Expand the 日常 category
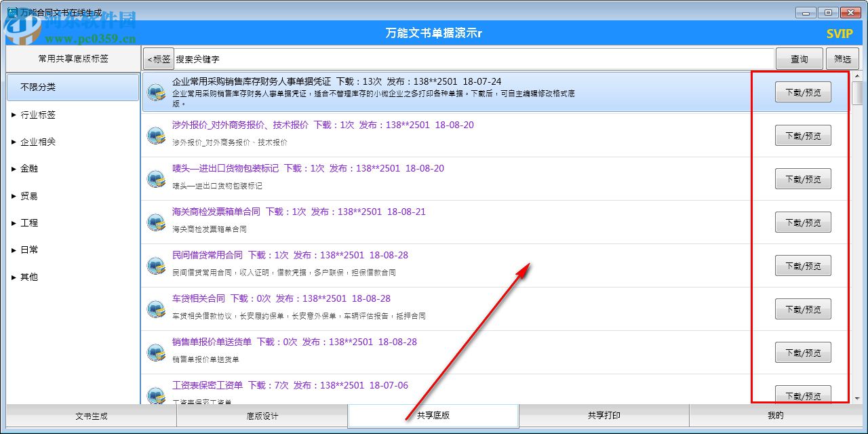The height and width of the screenshot is (434, 868). [x=27, y=250]
